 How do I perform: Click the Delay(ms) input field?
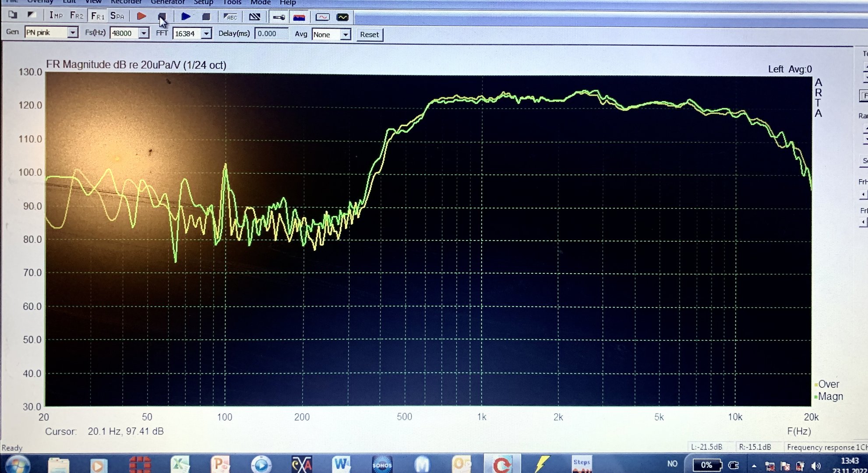pyautogui.click(x=271, y=34)
